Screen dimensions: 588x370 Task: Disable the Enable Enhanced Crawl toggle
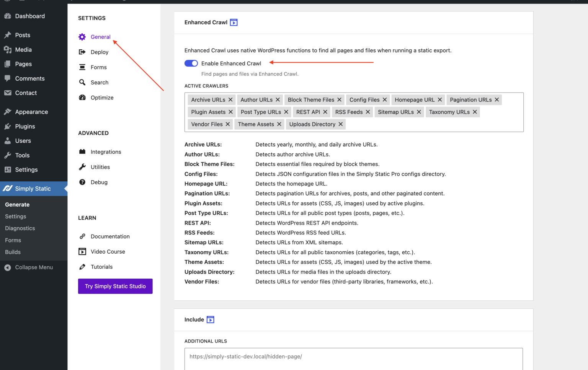coord(191,63)
